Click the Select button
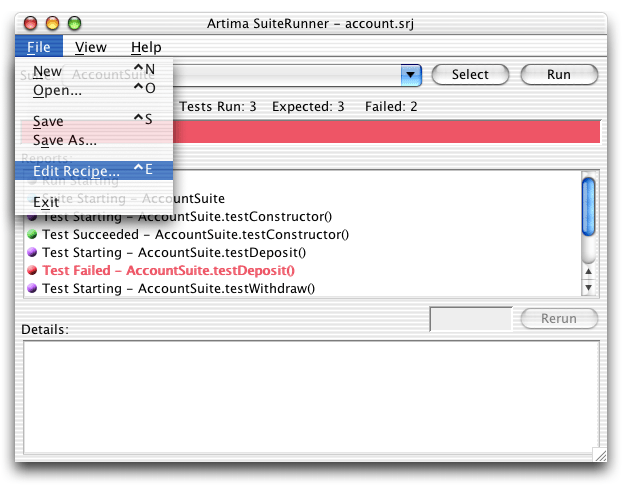629x485 pixels. (x=470, y=75)
